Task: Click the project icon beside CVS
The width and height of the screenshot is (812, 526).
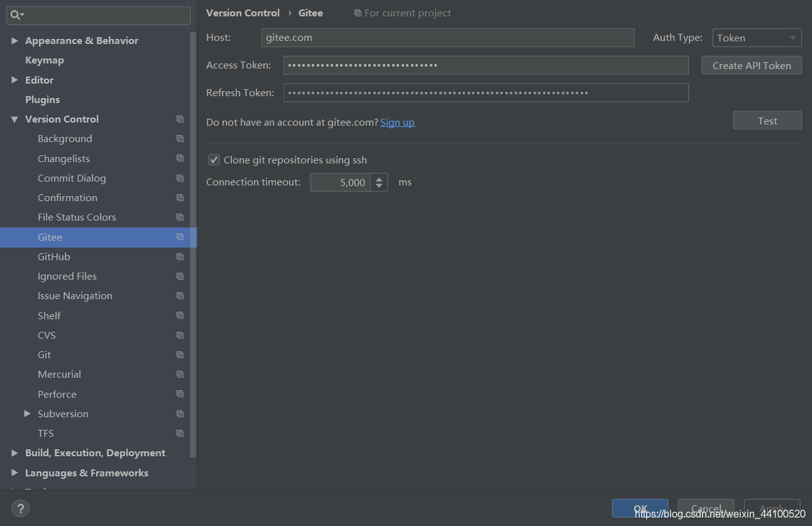Action: [x=180, y=335]
